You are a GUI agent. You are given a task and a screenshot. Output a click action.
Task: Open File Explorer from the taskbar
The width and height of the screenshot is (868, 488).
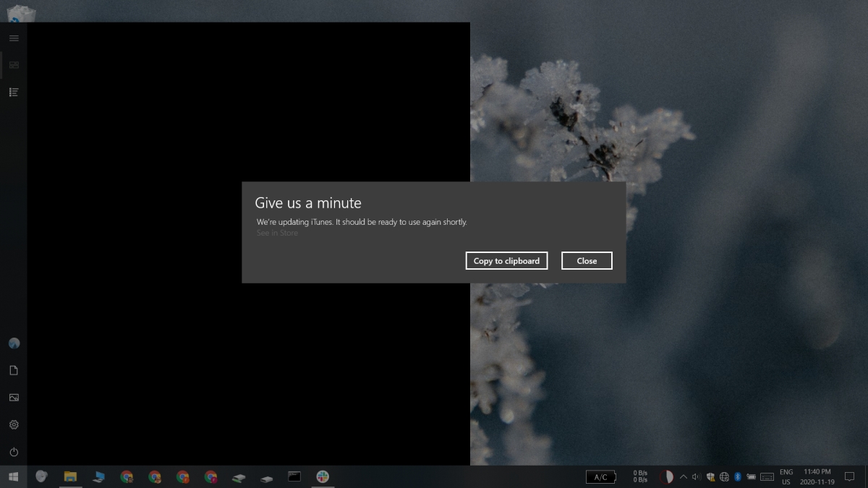point(70,476)
